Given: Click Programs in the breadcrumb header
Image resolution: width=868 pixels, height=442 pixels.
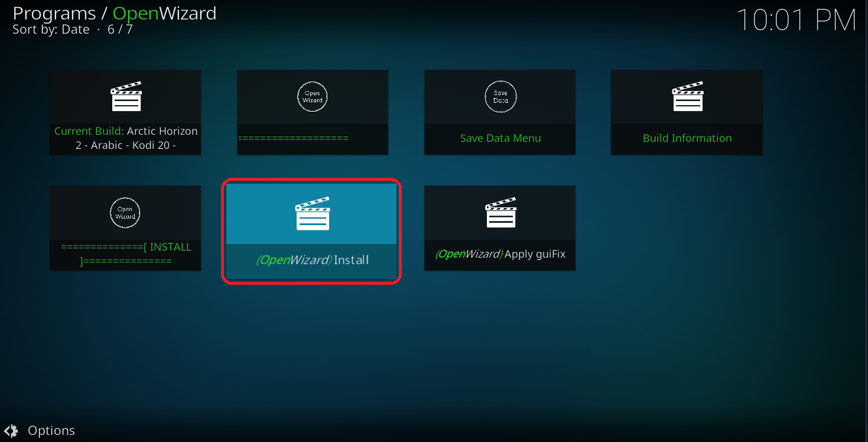Looking at the screenshot, I should coord(54,13).
